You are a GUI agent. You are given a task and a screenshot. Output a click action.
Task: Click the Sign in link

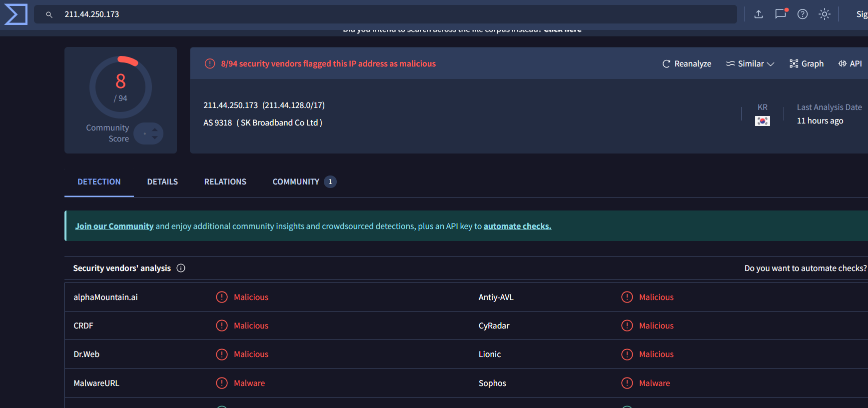point(862,14)
